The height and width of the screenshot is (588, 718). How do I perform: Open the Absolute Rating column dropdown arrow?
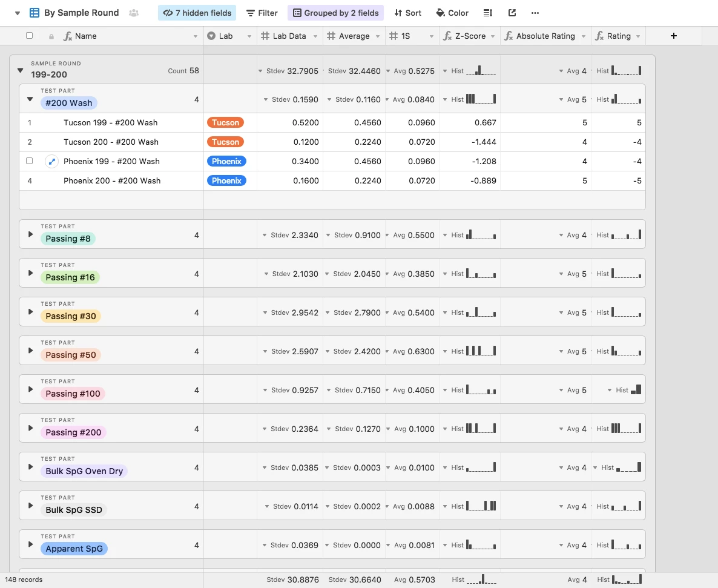584,36
